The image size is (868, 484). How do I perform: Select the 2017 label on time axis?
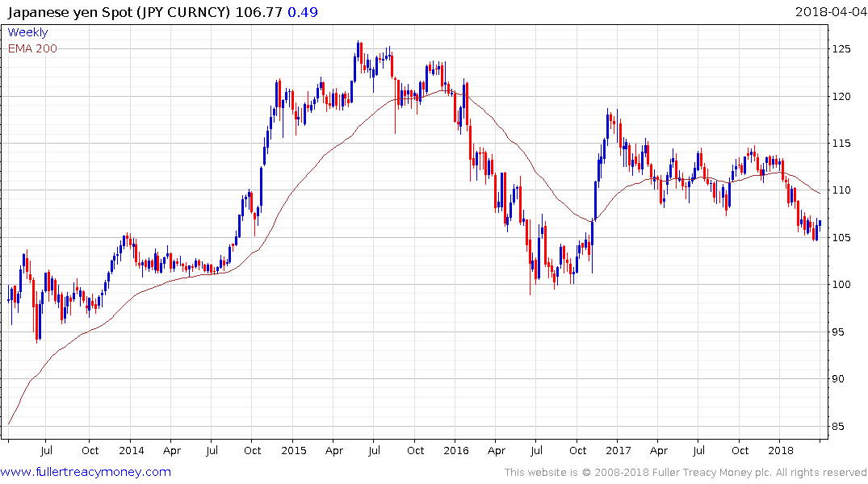coord(619,450)
